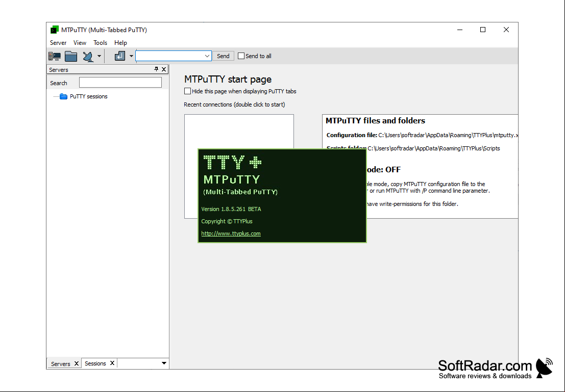Open dropdown arrow next to satellite icon
The height and width of the screenshot is (392, 565).
pyautogui.click(x=99, y=56)
